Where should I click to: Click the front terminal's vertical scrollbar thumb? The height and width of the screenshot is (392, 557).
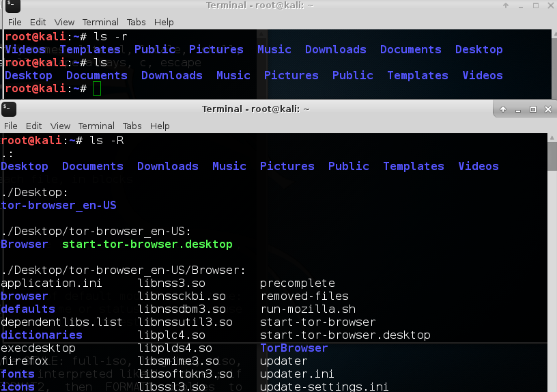[552, 156]
